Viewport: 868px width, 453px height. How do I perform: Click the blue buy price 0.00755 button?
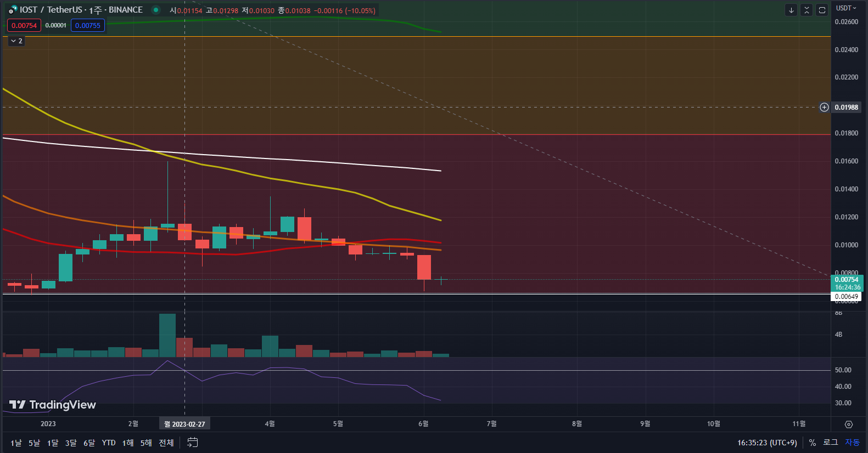[88, 26]
